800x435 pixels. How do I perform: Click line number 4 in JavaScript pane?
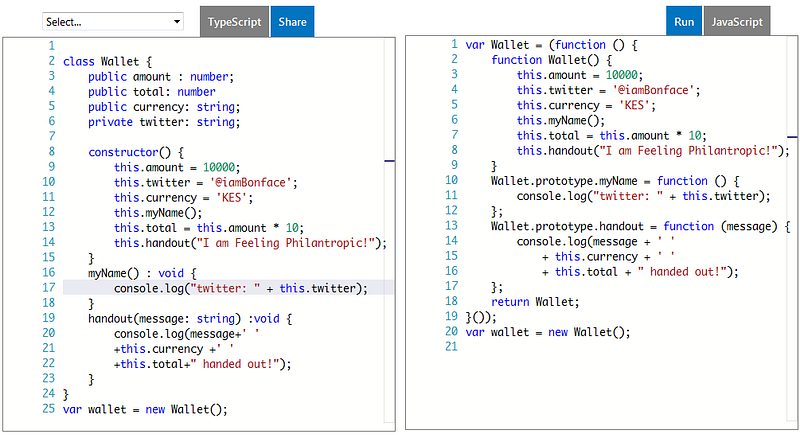pyautogui.click(x=454, y=90)
